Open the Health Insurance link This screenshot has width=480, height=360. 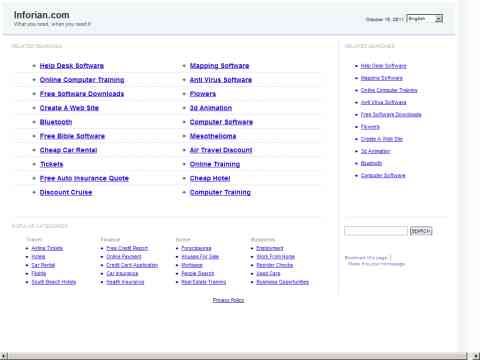coord(125,282)
